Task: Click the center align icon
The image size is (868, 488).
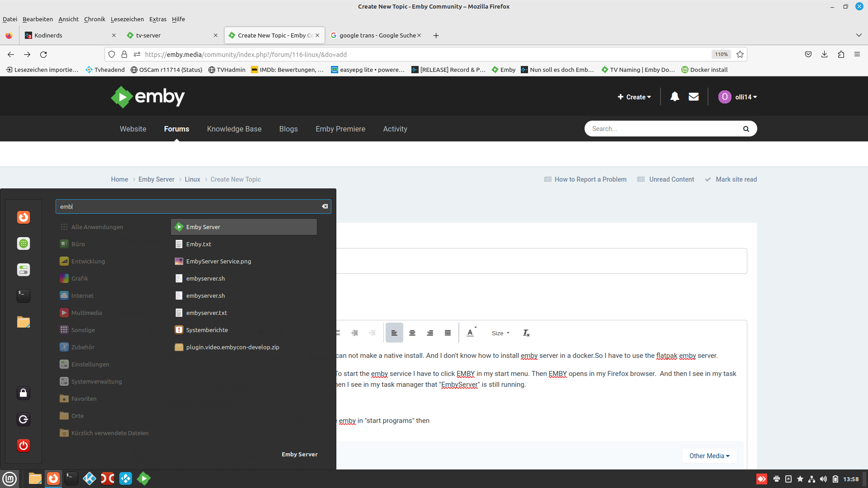Action: pos(412,333)
